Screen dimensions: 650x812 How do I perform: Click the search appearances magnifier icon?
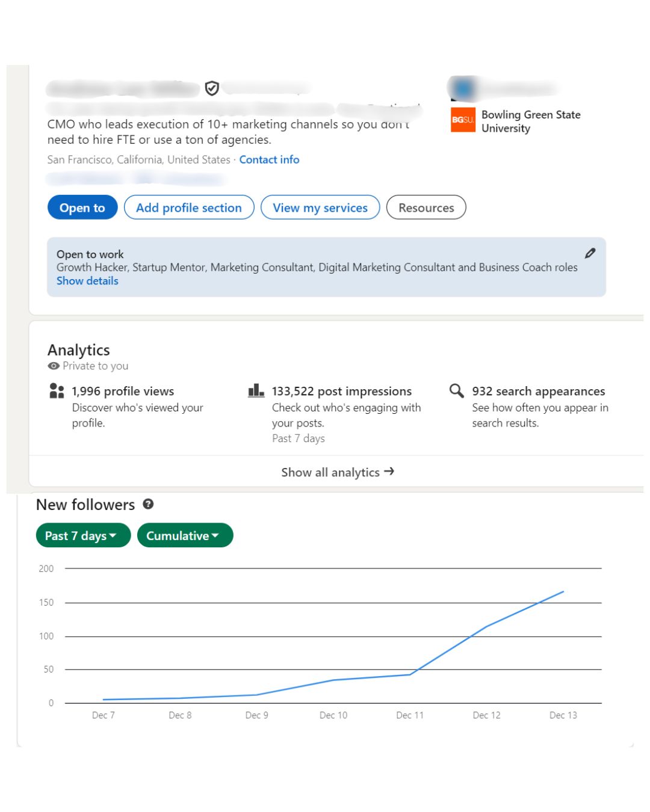click(457, 391)
